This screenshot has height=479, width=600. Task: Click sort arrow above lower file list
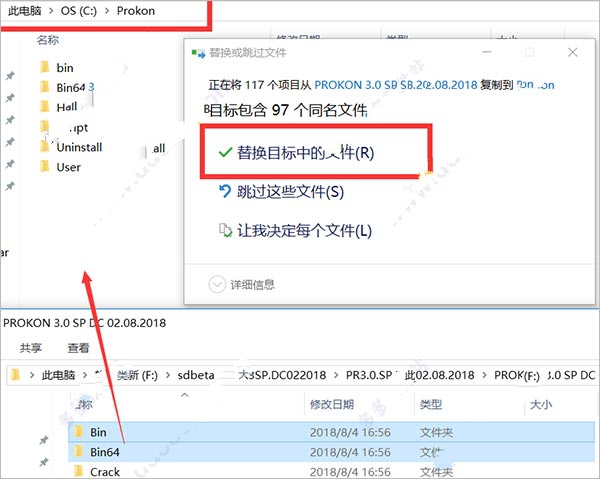[x=185, y=395]
